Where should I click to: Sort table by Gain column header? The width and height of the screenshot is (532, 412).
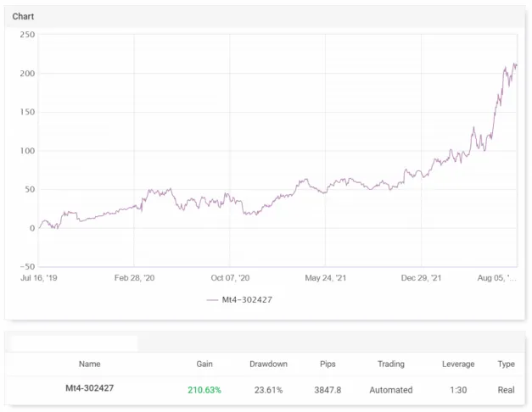[x=204, y=364]
